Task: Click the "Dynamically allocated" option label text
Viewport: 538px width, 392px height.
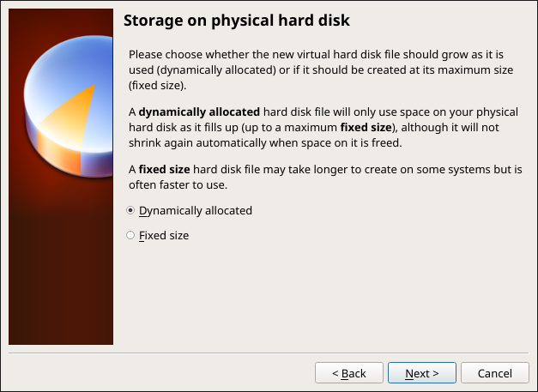Action: tap(196, 210)
